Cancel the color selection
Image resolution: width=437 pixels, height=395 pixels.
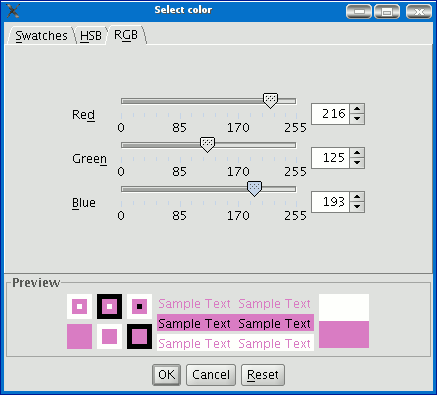(211, 375)
